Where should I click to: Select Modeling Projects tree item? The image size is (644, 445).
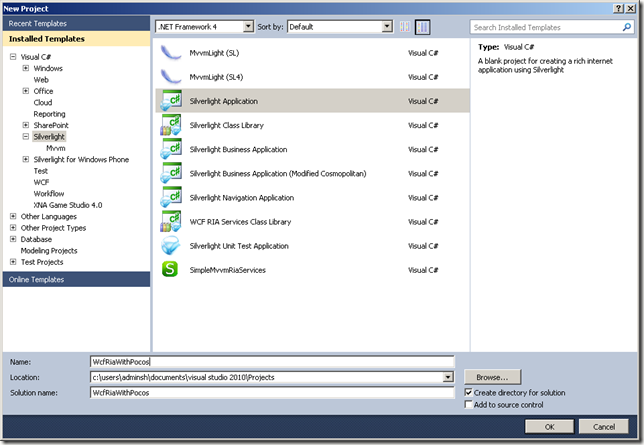tap(49, 251)
